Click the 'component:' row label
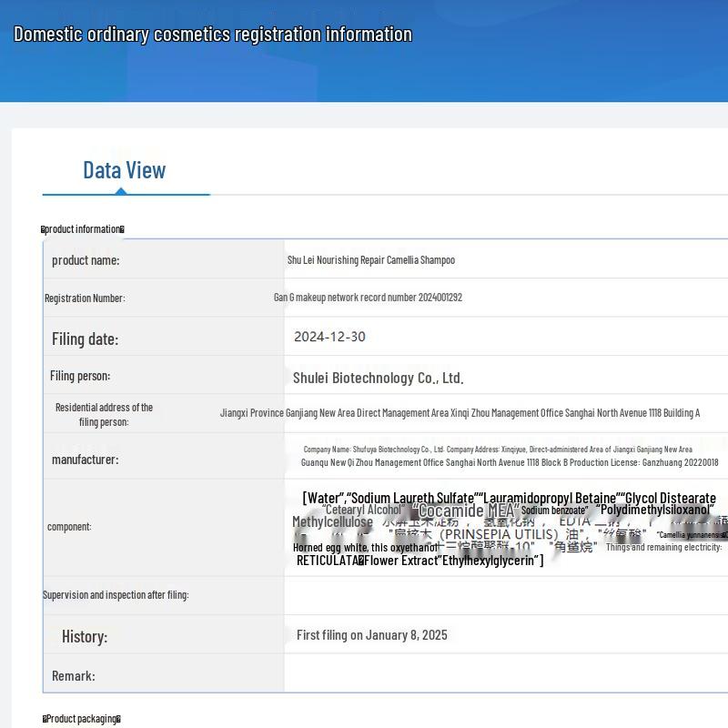 (69, 527)
